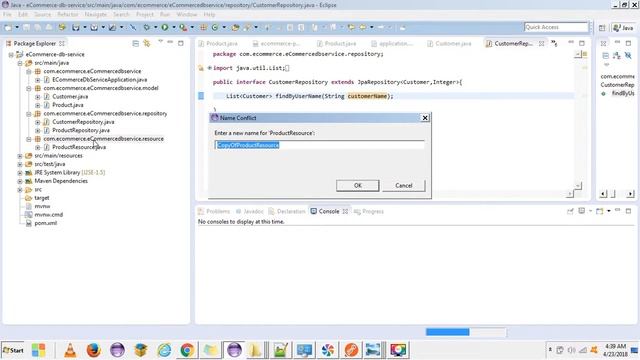Screen dimensions: 640x360
Task: Click the Run with coverage toolbar icon
Action: tap(183, 27)
